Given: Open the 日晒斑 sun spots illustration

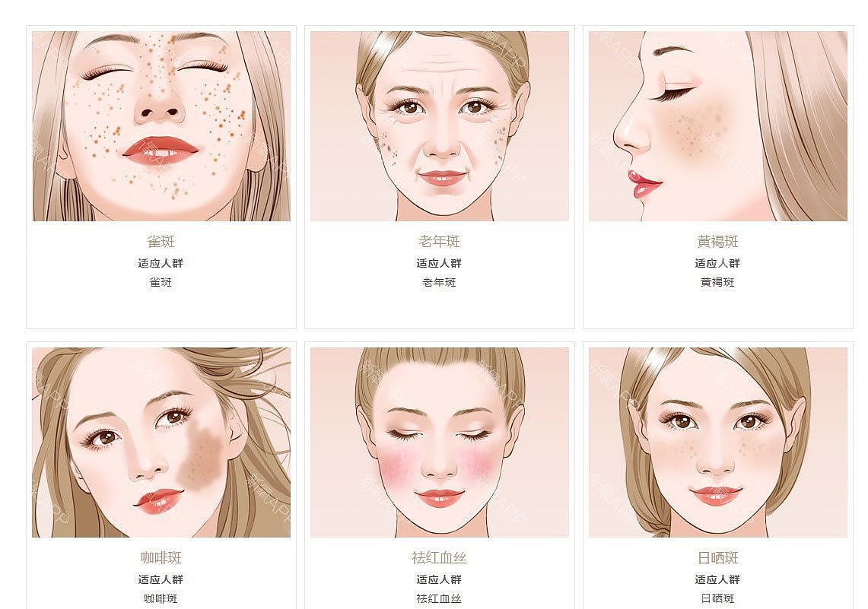Looking at the screenshot, I should (718, 442).
